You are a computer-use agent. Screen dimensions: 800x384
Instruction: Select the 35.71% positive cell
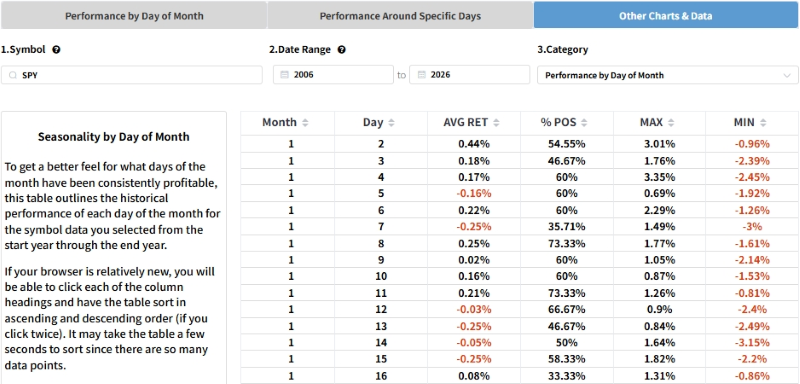(567, 226)
